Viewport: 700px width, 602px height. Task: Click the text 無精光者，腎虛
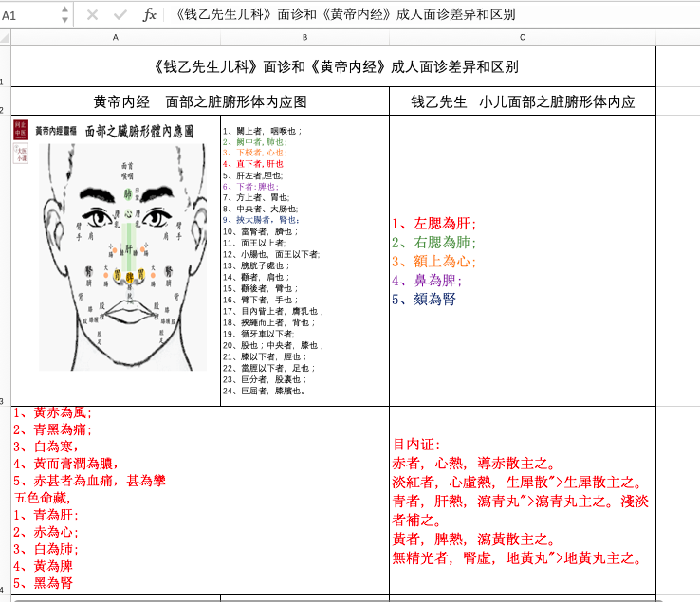coord(444,557)
